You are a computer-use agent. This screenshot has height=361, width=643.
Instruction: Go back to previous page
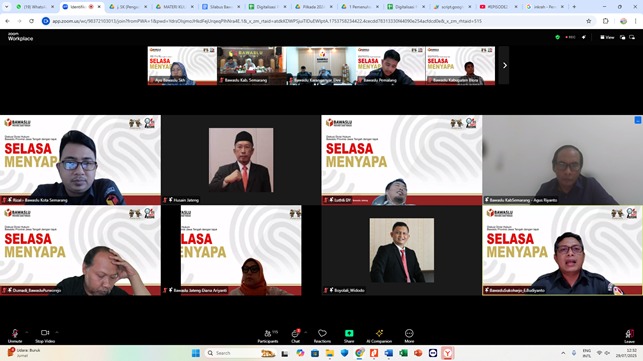click(7, 21)
